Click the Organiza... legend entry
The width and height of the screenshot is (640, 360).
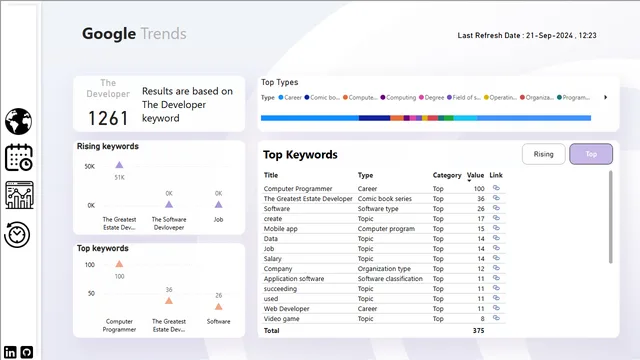tap(537, 98)
